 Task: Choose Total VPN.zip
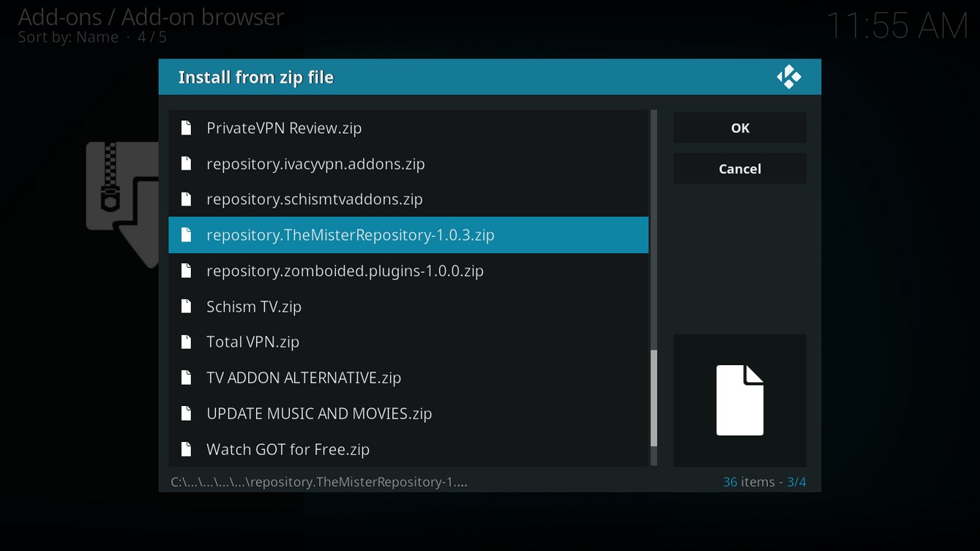(408, 342)
